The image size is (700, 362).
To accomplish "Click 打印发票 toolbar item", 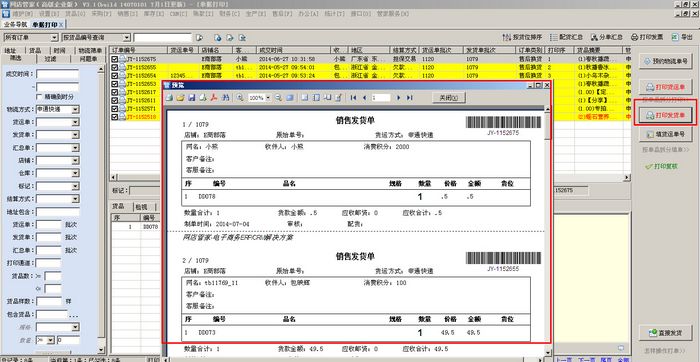I will click(647, 37).
